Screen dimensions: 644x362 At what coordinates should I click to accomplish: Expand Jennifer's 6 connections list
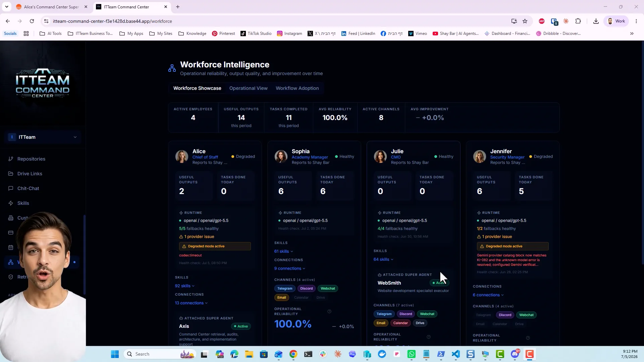point(488,295)
